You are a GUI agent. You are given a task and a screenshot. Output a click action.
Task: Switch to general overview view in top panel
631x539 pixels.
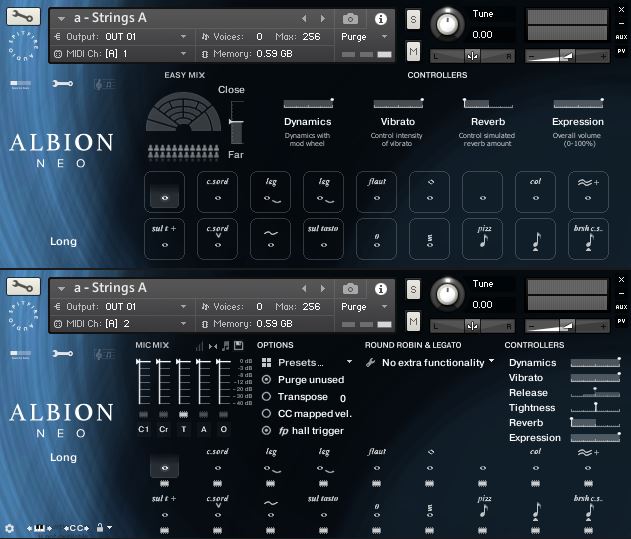coord(21,84)
